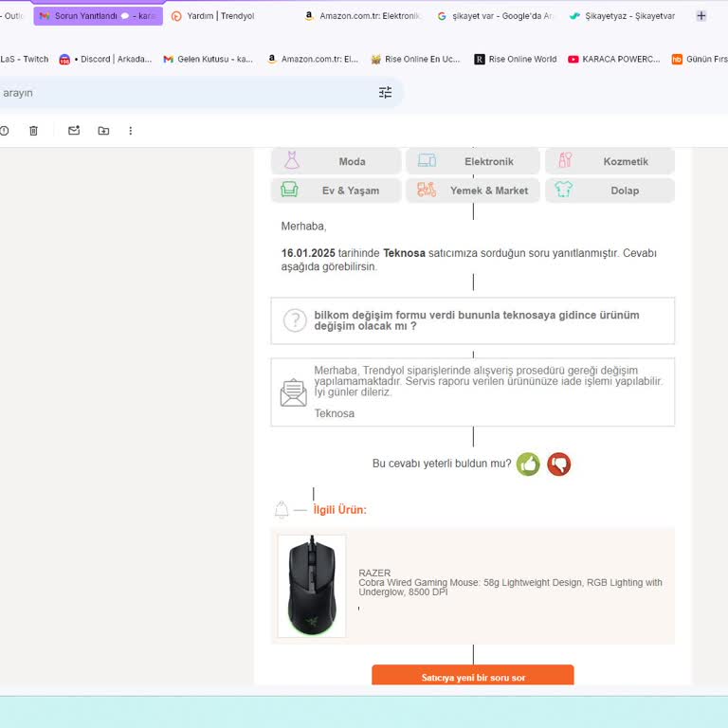Open the KARACA POWERC... YouTube bookmark

614,59
